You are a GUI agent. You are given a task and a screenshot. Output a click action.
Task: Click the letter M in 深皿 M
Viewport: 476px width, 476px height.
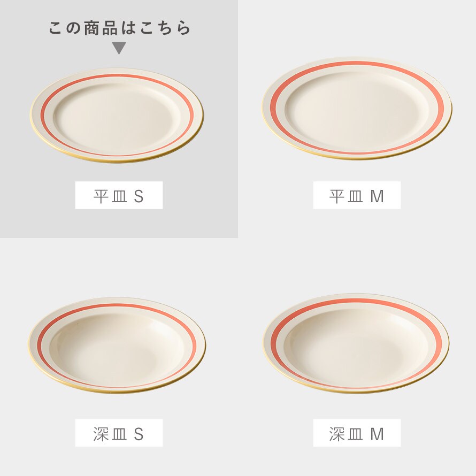coord(377,434)
